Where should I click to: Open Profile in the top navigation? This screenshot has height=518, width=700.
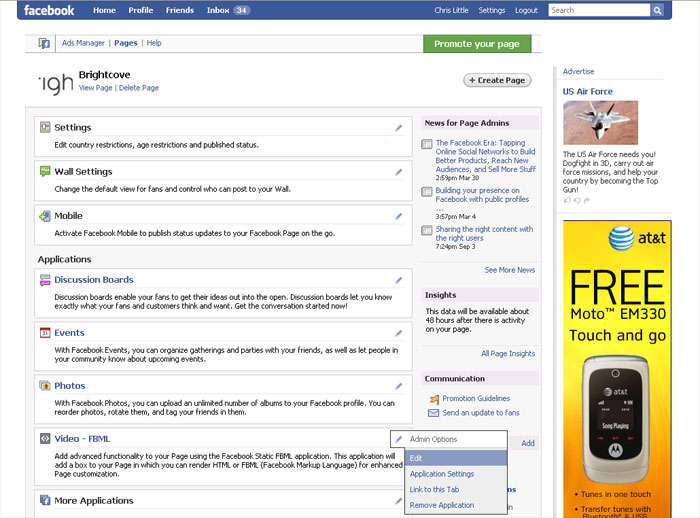click(141, 10)
